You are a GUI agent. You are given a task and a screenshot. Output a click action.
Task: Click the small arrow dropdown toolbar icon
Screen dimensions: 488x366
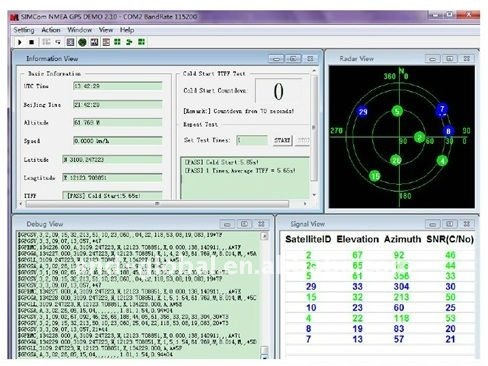click(58, 42)
